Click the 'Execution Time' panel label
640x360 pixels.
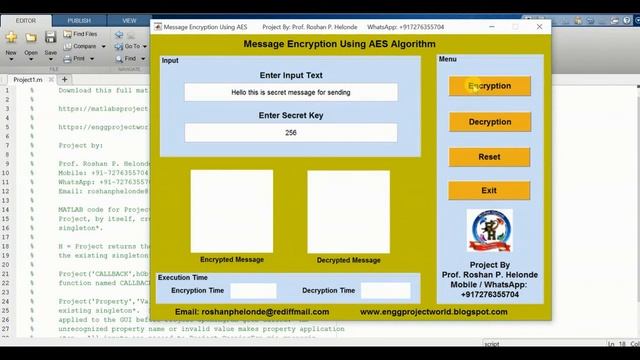[183, 278]
